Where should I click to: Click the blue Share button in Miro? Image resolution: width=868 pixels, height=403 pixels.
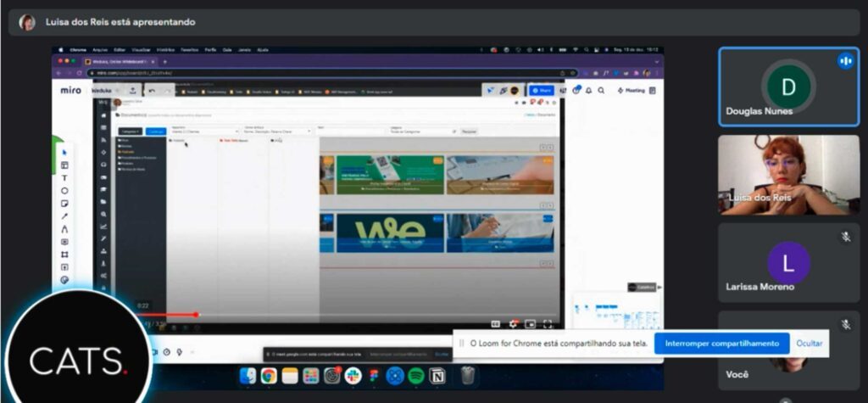tap(541, 90)
